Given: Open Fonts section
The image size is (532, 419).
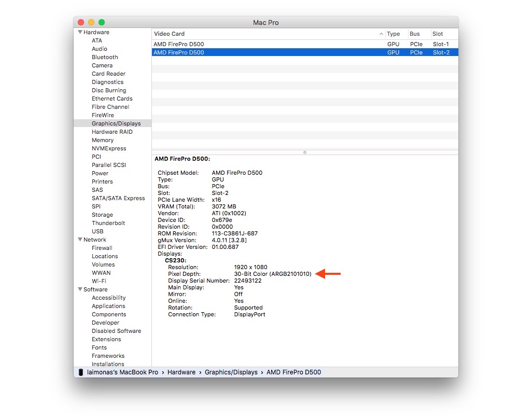Looking at the screenshot, I should point(99,347).
